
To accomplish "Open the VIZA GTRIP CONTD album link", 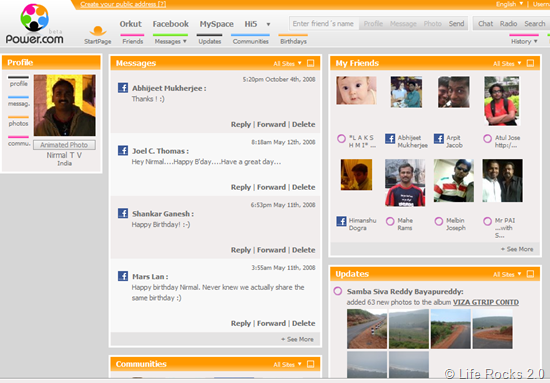I will pos(486,302).
